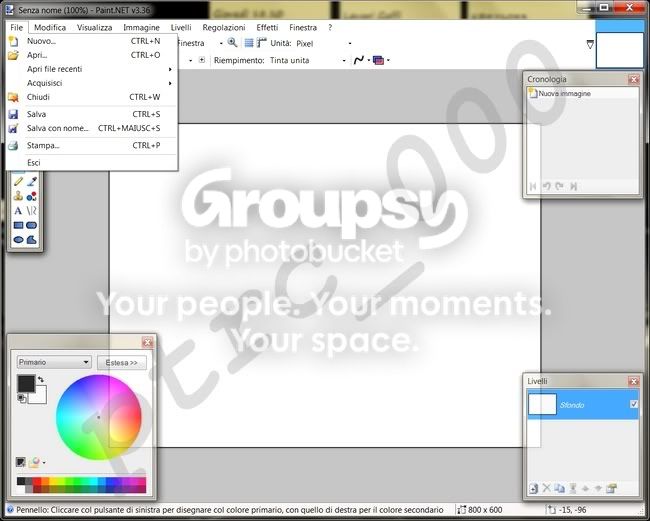Click undo arrow in Cronologia panel
The width and height of the screenshot is (650, 521).
(x=546, y=187)
